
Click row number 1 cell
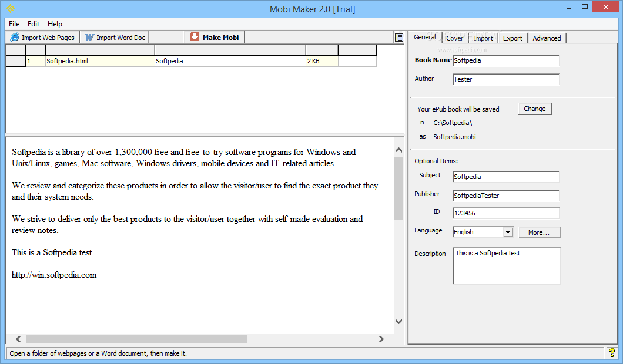pos(35,61)
